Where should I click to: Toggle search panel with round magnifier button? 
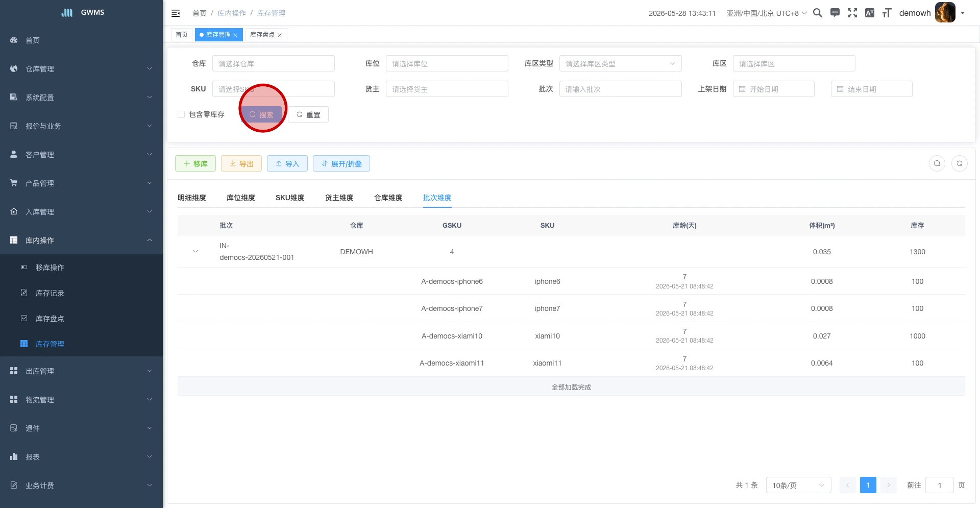tap(937, 163)
